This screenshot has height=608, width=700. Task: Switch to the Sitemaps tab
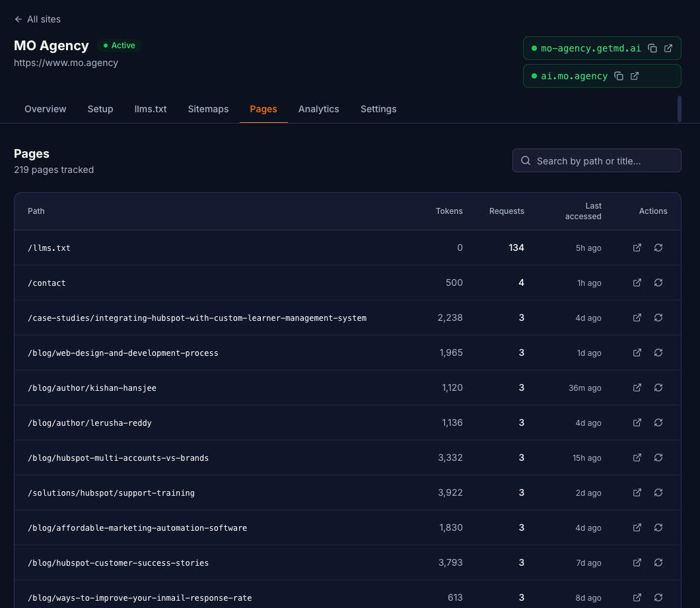coord(208,109)
